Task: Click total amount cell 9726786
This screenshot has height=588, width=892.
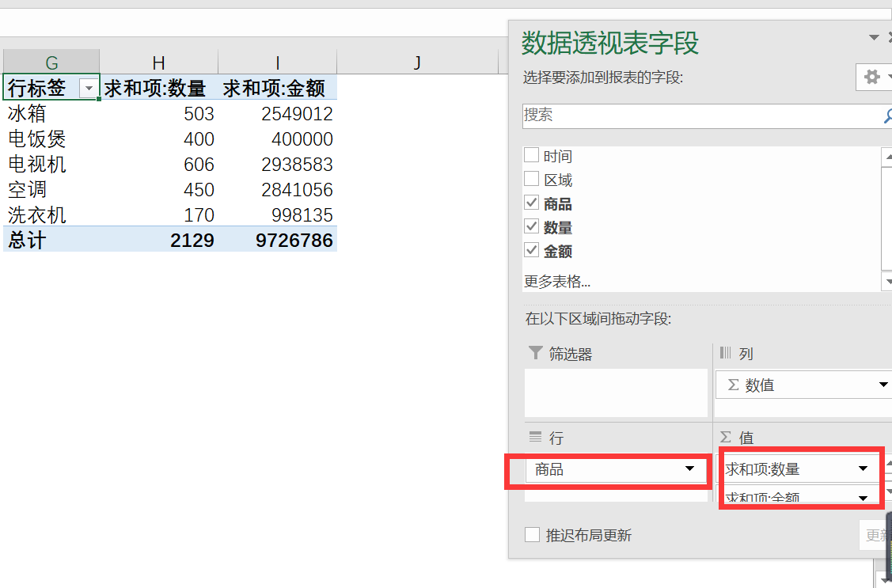Action: pyautogui.click(x=277, y=240)
